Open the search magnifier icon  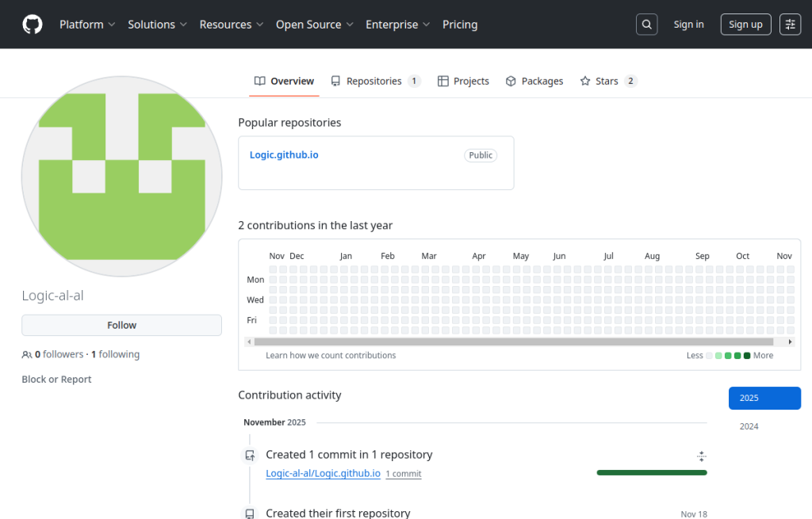click(647, 25)
